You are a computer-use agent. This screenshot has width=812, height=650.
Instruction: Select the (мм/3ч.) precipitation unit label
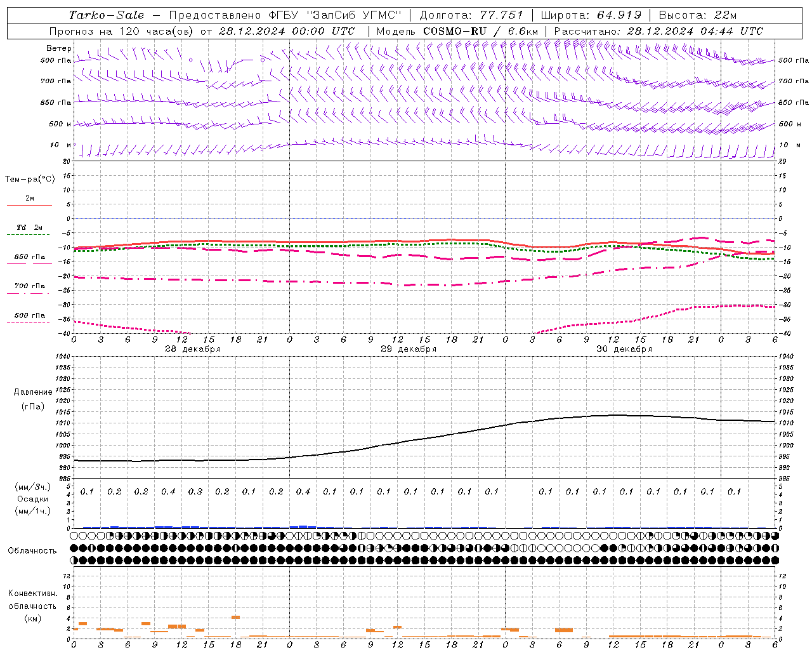[x=33, y=487]
